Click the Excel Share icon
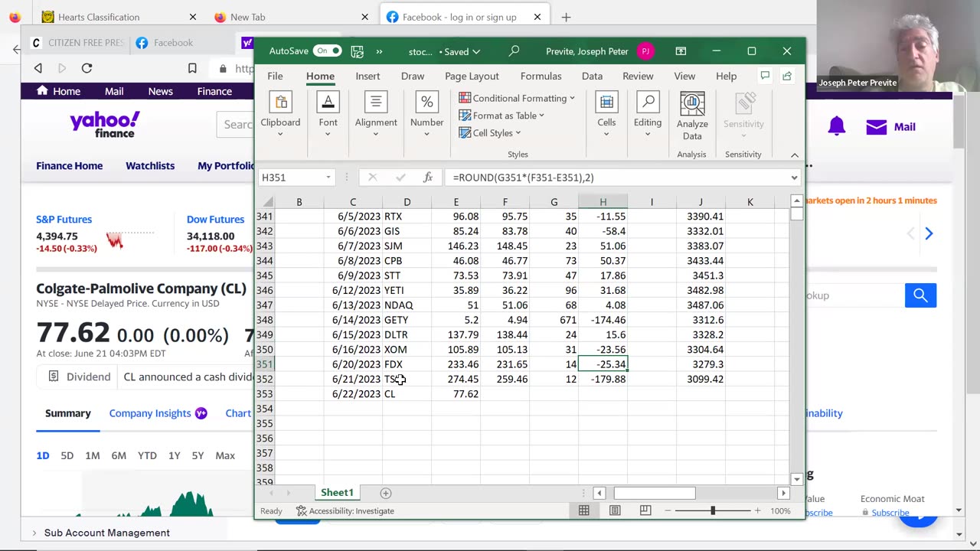 pos(787,76)
